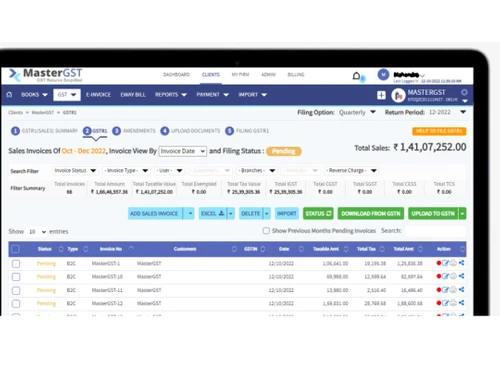This screenshot has height=375, width=500.
Task: Click the user avatar circle labeled M
Action: point(383,75)
